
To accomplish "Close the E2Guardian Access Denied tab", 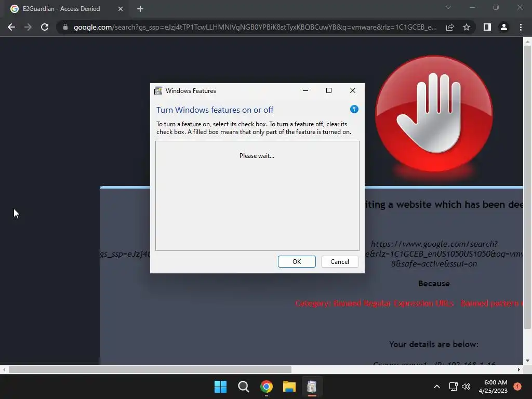I will point(121,9).
